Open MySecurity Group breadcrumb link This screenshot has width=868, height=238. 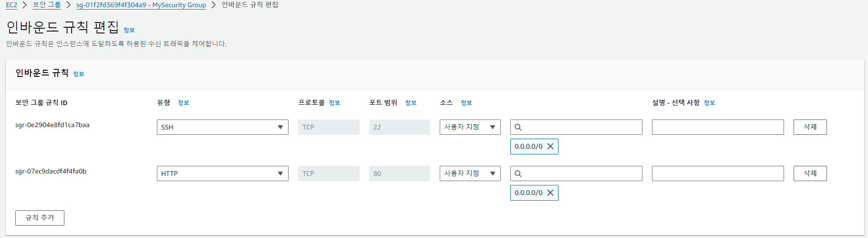coord(141,5)
